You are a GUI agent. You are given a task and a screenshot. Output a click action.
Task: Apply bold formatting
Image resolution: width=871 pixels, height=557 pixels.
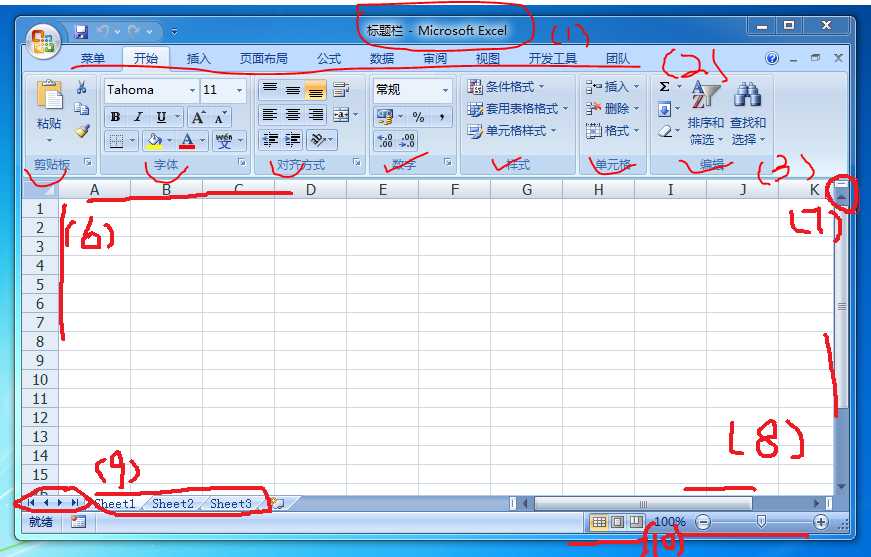click(116, 117)
